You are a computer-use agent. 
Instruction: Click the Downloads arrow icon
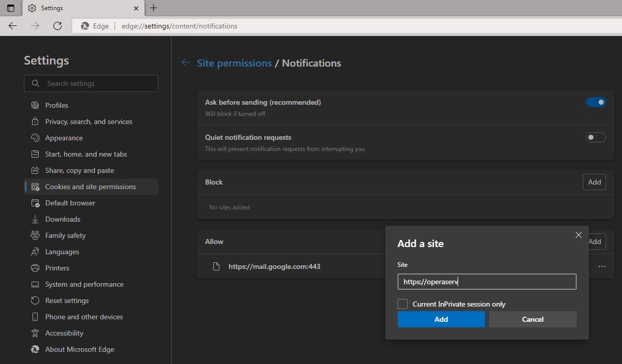tap(35, 219)
